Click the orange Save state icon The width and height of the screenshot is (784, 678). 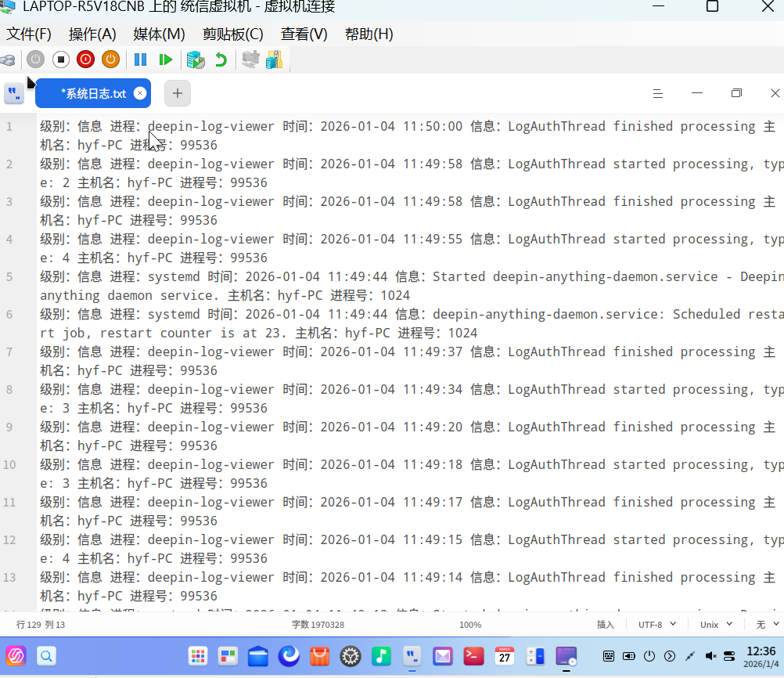pyautogui.click(x=110, y=60)
